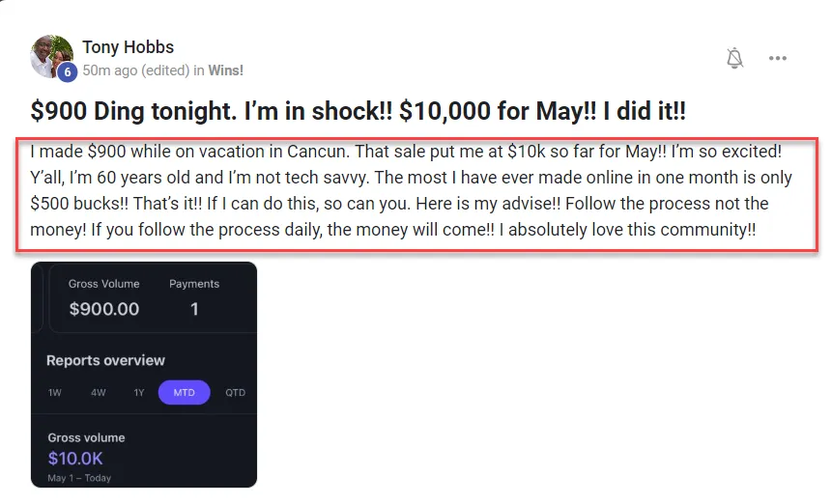Switch to the 1Y range tab
This screenshot has height=504, width=832.
coord(139,393)
